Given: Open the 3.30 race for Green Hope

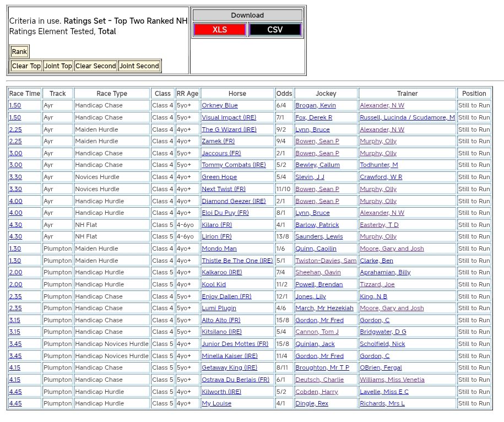Looking at the screenshot, I should click(x=15, y=177).
